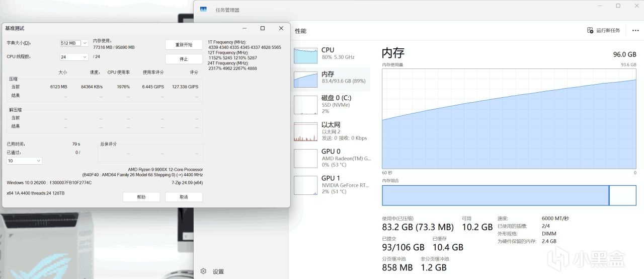Open the passes count 10 dropdown
Screen dimensions: 644x279
(x=24, y=161)
